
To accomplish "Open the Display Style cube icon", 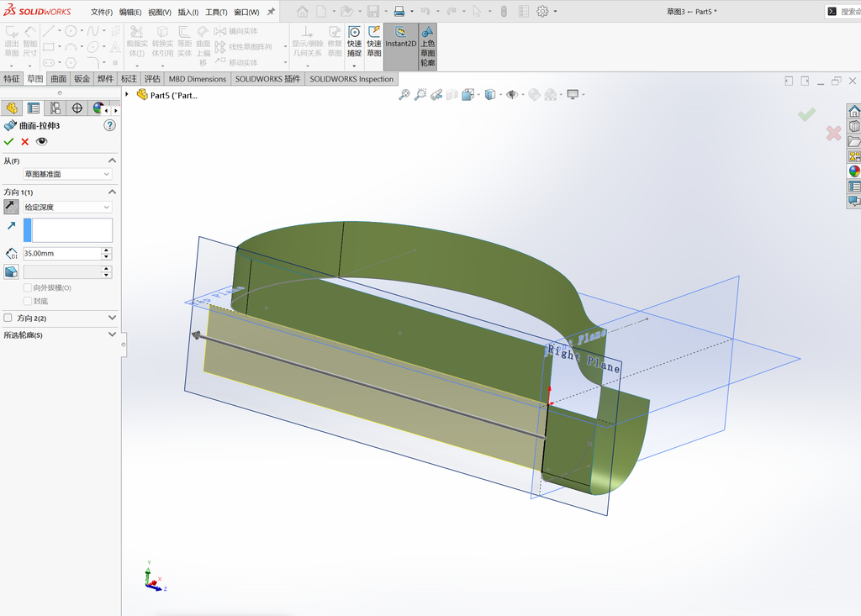I will (490, 95).
